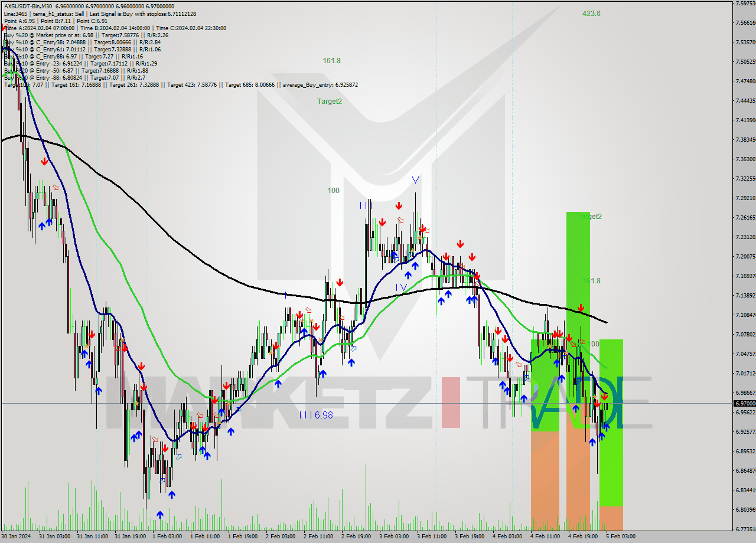Click the '31 Jan 19:00' time axis label
This screenshot has width=756, height=543.
[x=131, y=537]
